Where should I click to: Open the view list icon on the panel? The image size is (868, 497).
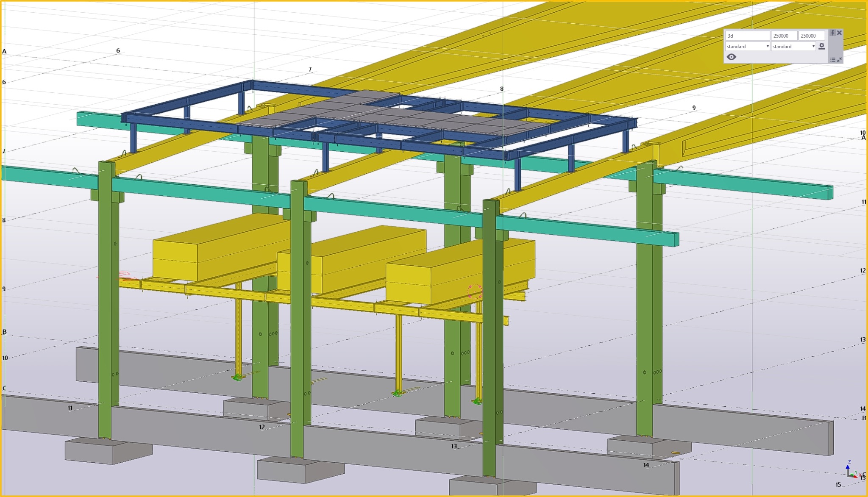coord(833,60)
